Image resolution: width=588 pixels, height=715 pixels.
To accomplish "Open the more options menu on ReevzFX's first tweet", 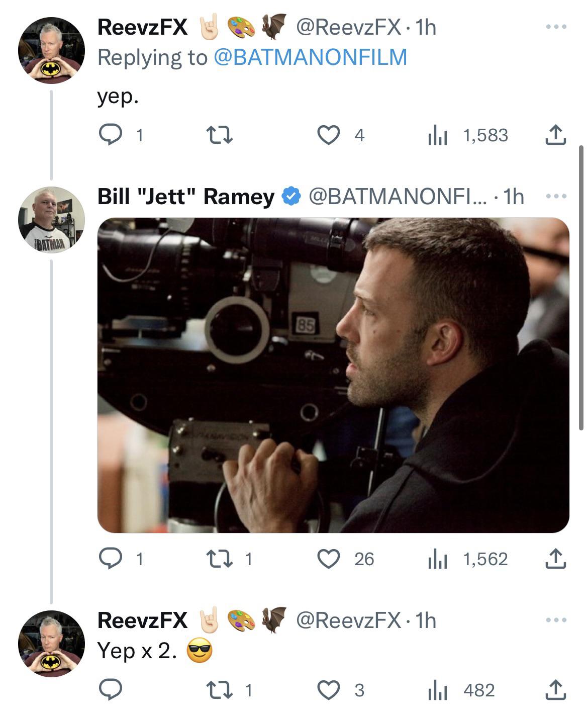I will (557, 28).
